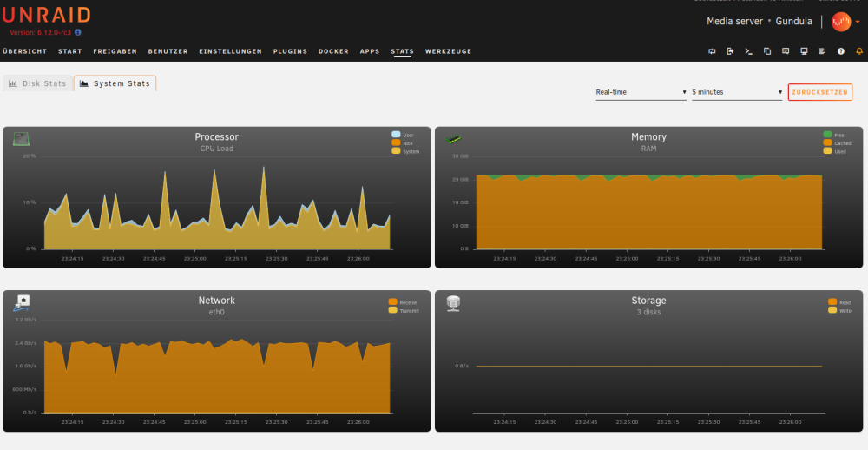Open the feedback speech-bubble icon
Image resolution: width=868 pixels, height=450 pixels.
786,51
